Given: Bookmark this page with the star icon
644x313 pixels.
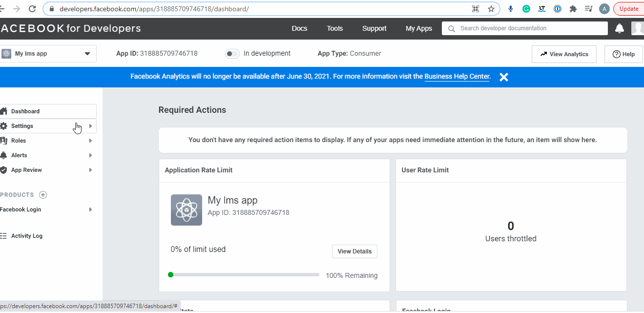Looking at the screenshot, I should tap(491, 9).
